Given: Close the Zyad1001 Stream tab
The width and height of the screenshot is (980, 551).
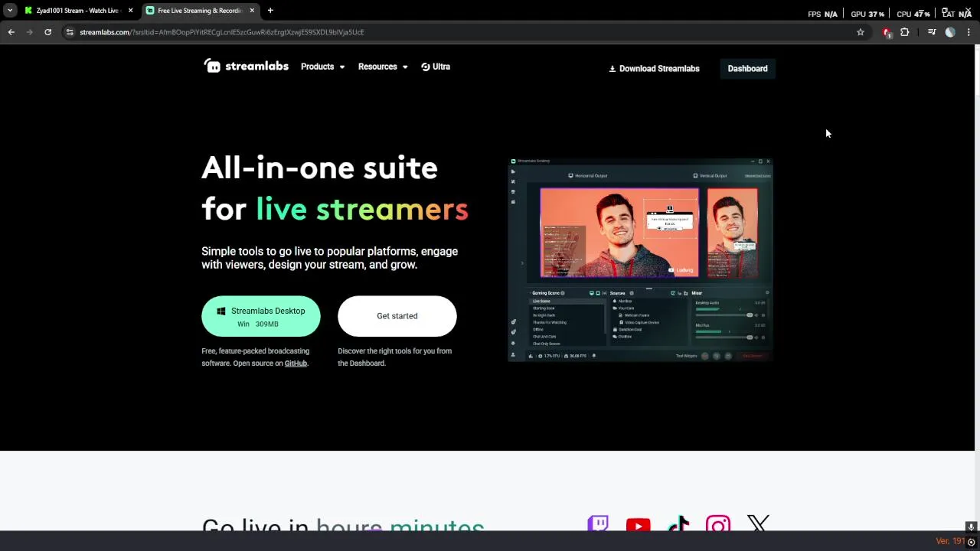Looking at the screenshot, I should click(x=130, y=11).
